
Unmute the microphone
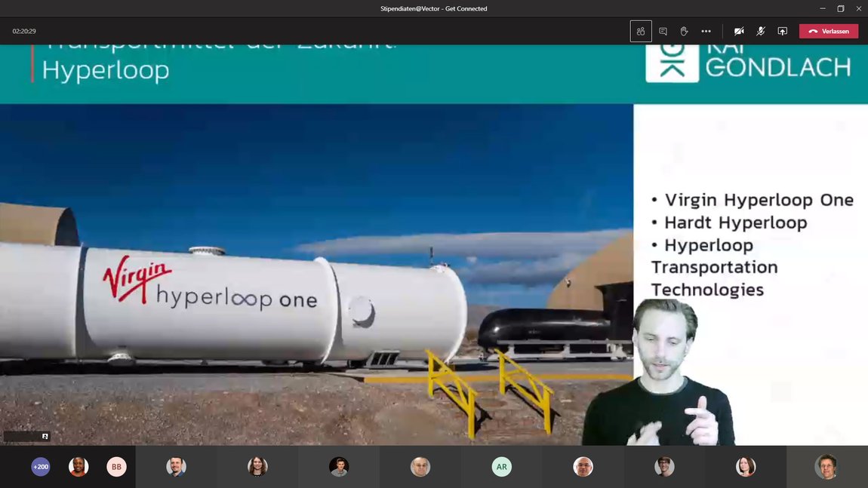click(761, 32)
